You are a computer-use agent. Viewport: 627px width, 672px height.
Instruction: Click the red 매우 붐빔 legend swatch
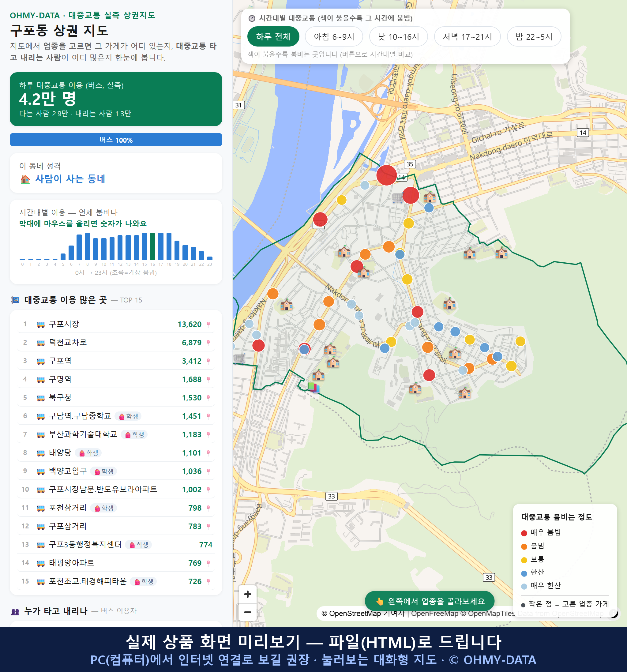pyautogui.click(x=524, y=533)
